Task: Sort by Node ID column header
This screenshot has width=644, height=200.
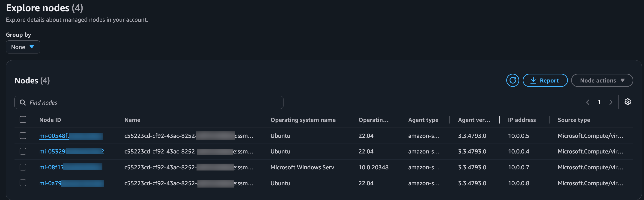Action: [50, 120]
